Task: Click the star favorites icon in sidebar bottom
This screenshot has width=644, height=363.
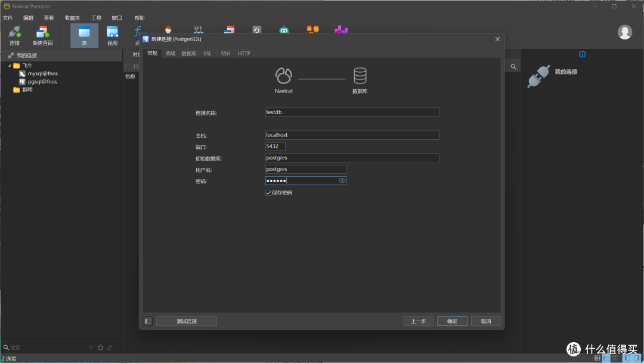Action: 100,348
